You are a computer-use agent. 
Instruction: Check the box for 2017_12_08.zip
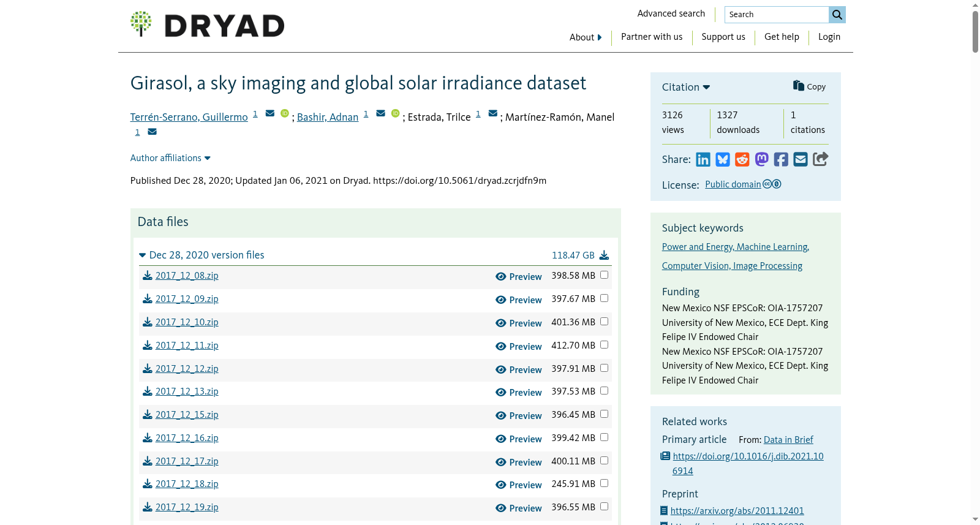pos(605,275)
